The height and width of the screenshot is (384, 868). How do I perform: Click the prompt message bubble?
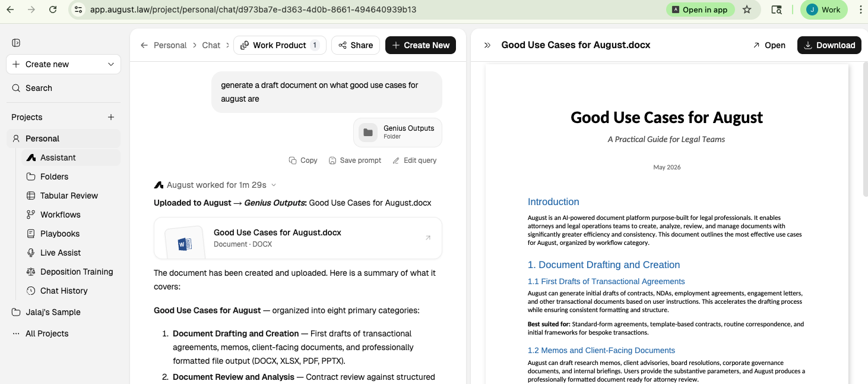[x=327, y=92]
